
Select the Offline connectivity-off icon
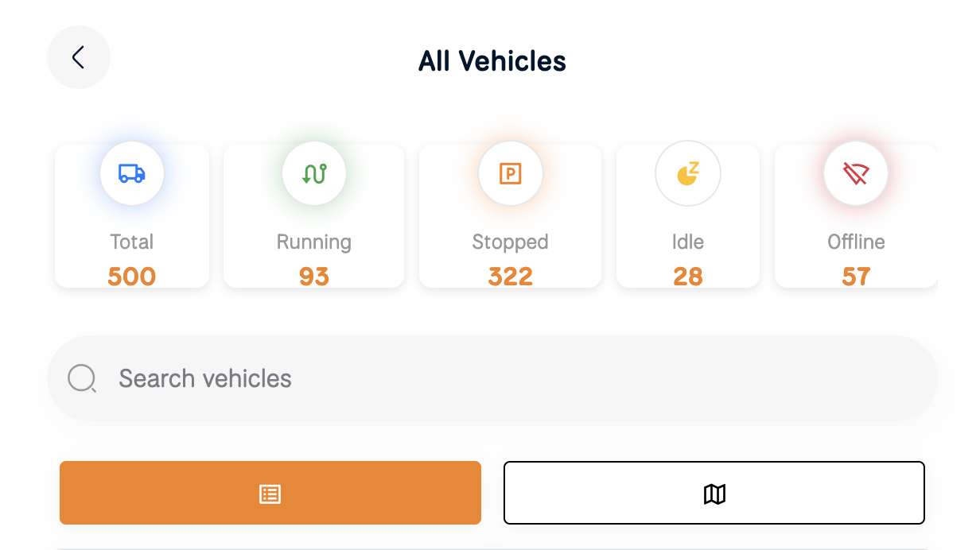point(856,173)
